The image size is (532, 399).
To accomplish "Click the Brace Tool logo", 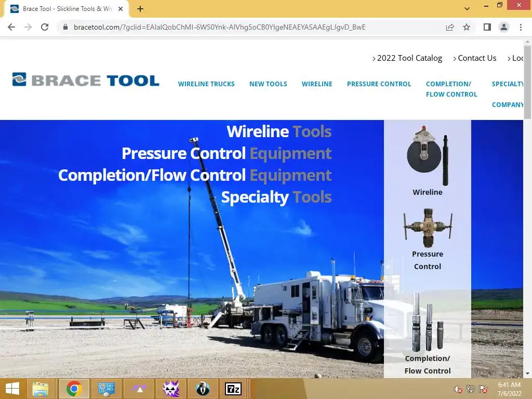I will tap(86, 79).
